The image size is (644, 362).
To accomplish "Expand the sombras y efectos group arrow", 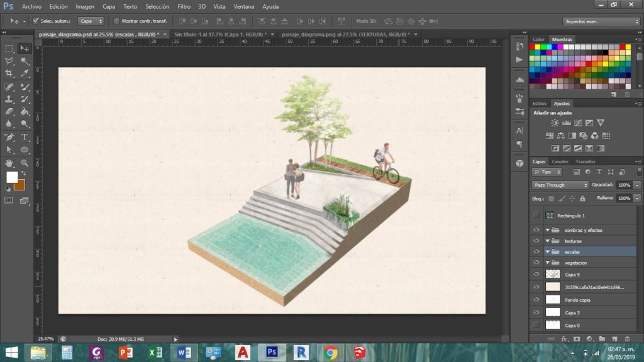I will click(x=548, y=230).
